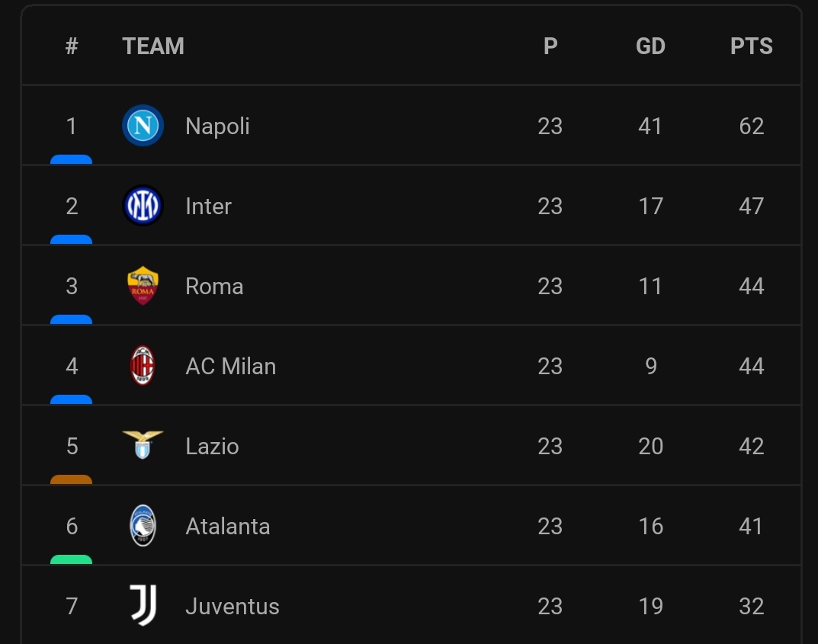Image resolution: width=818 pixels, height=644 pixels.
Task: Open the AC Milan team name
Action: (230, 366)
